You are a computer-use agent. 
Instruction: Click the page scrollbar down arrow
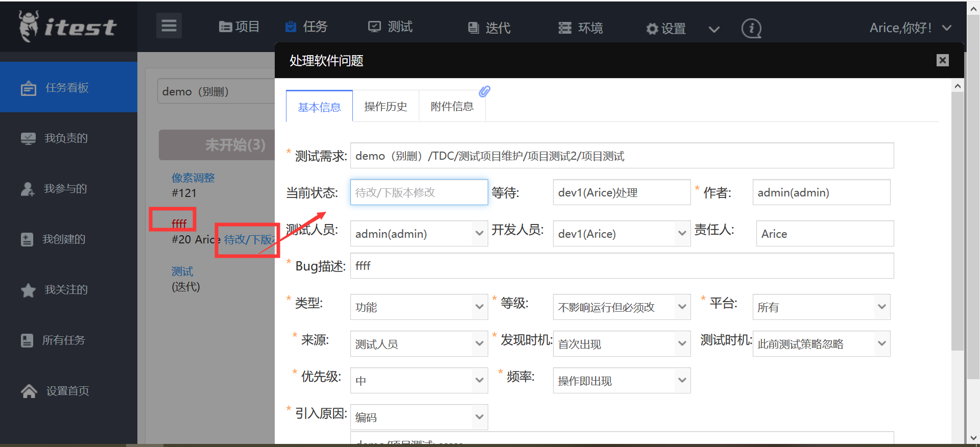click(x=973, y=438)
